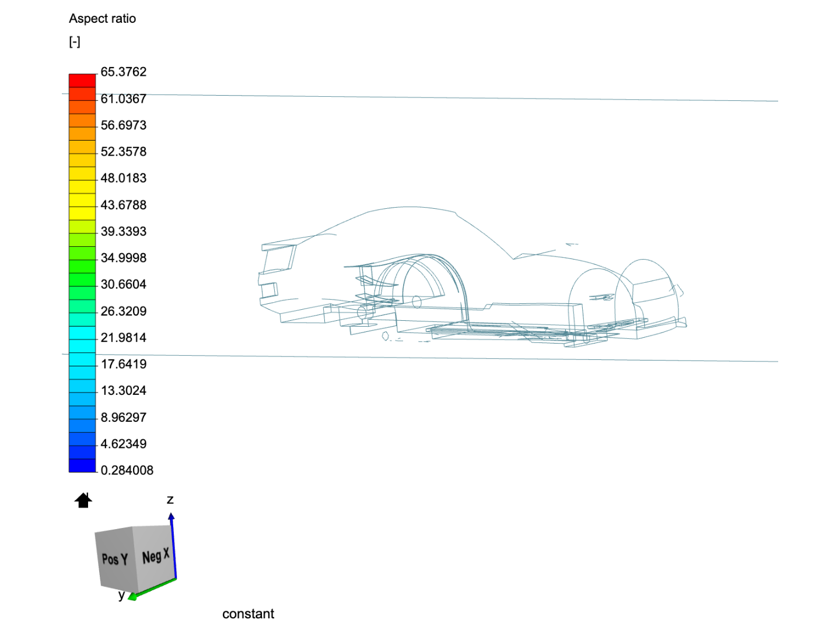Image resolution: width=840 pixels, height=630 pixels.
Task: Click the z axis letter label
Action: (x=170, y=499)
